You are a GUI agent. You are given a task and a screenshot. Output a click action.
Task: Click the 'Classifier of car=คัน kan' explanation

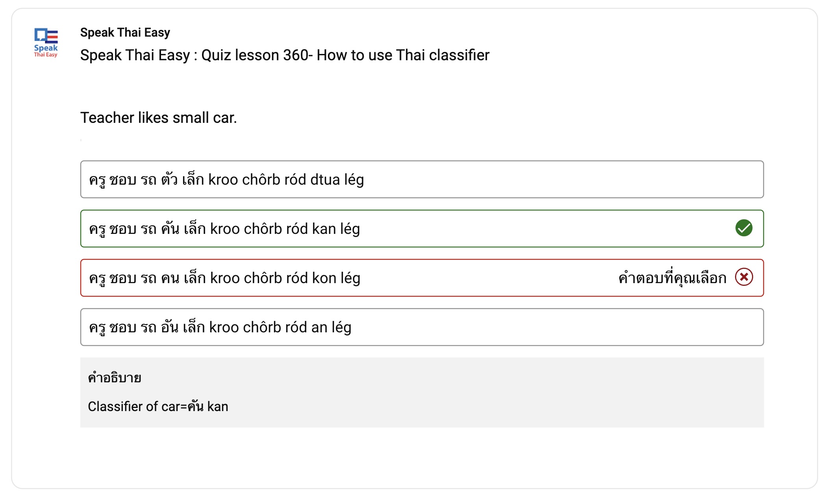tap(158, 406)
